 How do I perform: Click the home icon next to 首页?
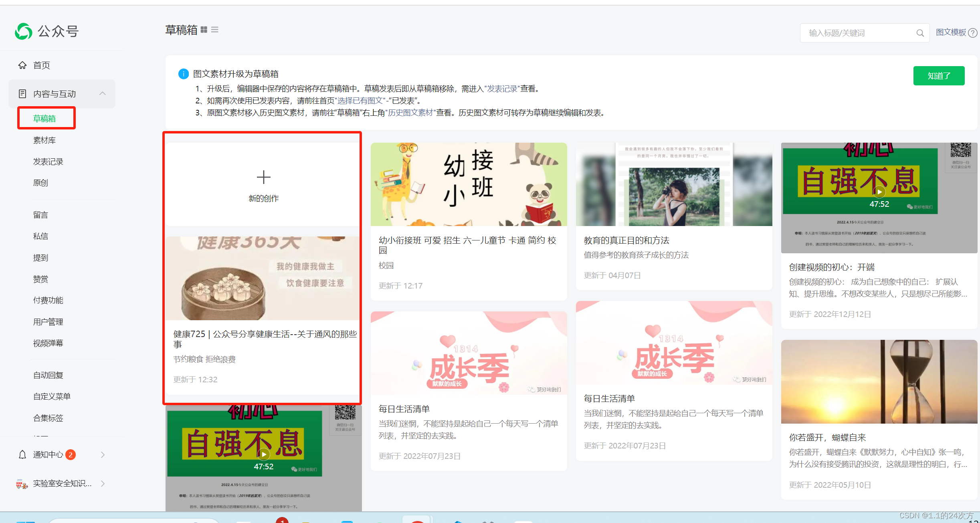(x=22, y=65)
